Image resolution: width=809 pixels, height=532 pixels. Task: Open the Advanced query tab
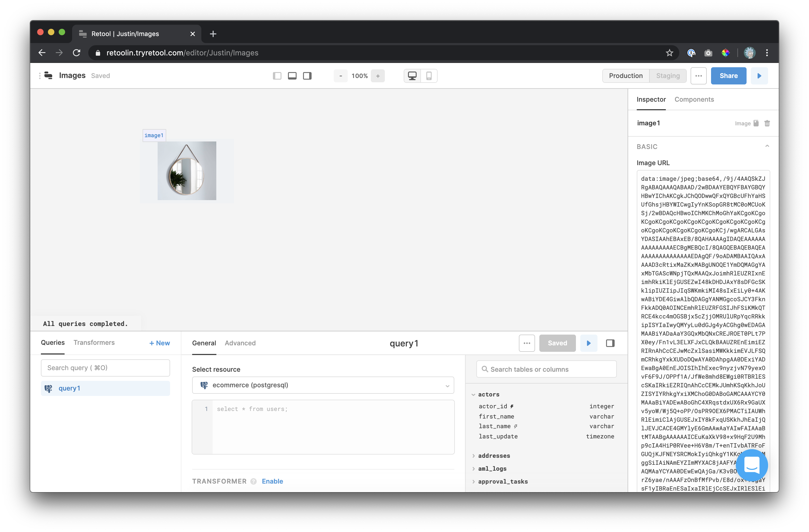tap(240, 343)
